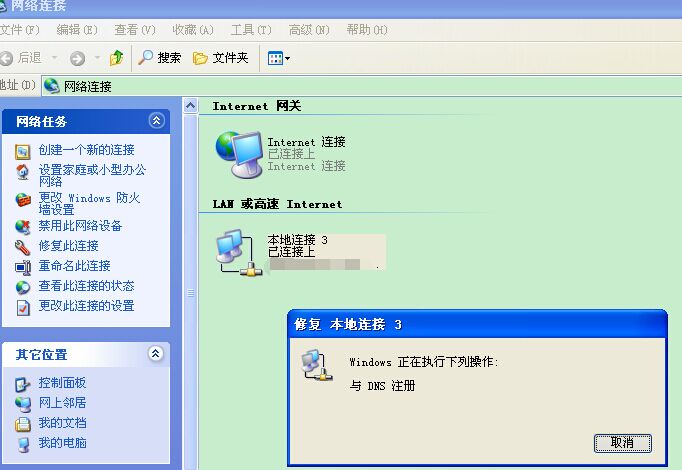Select 重命名此连接 link
Viewport: 682px width, 470px height.
pos(74,266)
